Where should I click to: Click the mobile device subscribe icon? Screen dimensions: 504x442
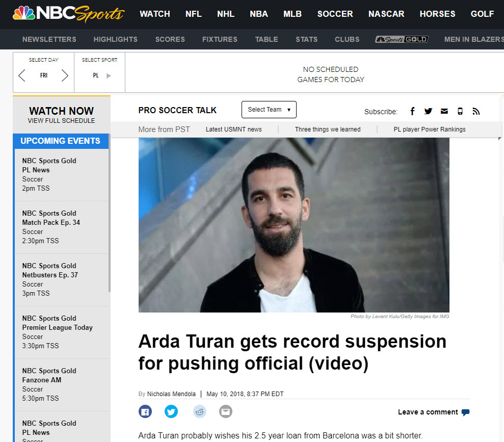[460, 111]
